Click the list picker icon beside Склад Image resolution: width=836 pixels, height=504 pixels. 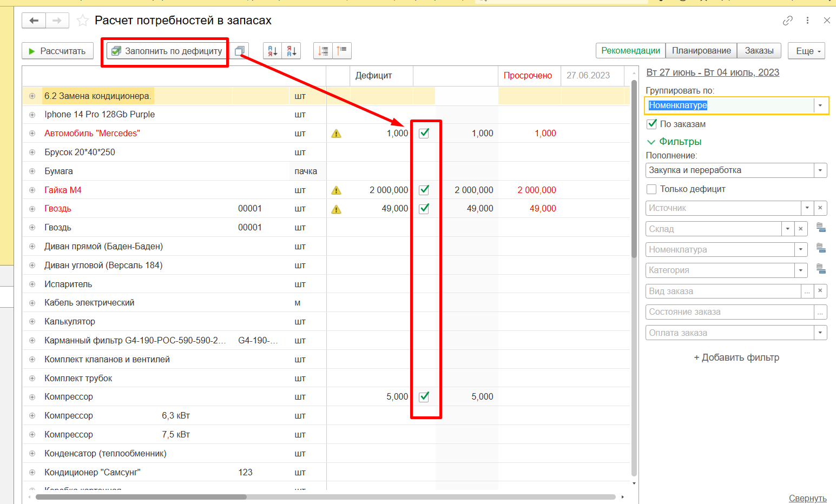(x=820, y=228)
